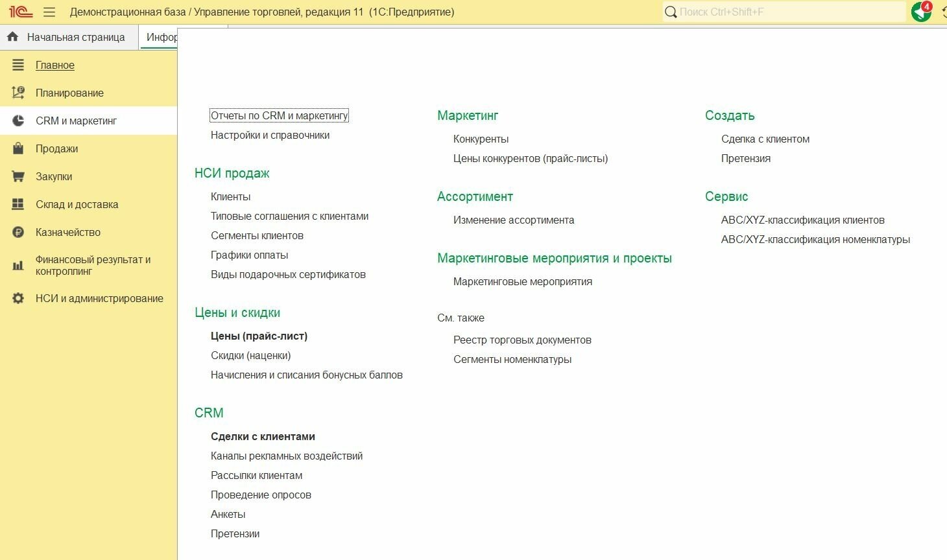Click the 1C logo icon

[x=21, y=12]
